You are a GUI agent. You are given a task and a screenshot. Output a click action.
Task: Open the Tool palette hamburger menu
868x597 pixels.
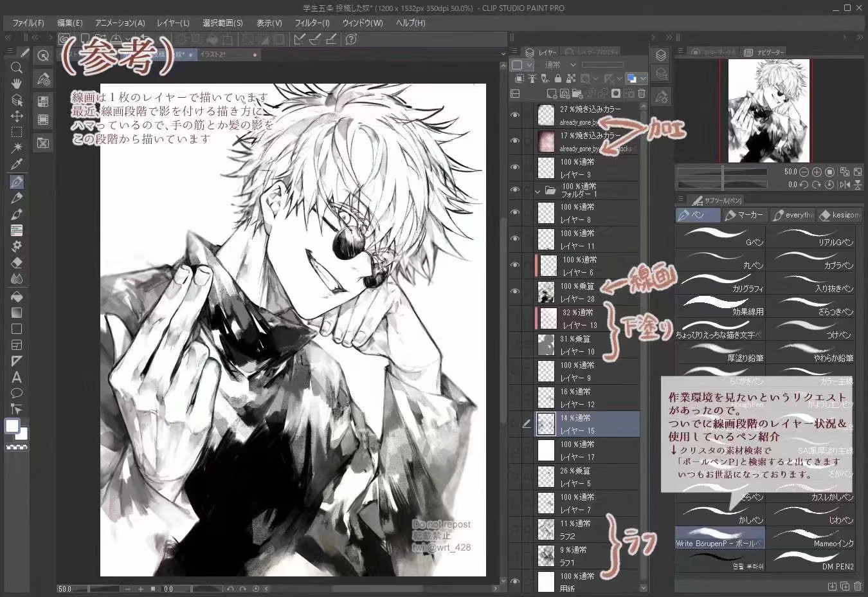click(9, 51)
